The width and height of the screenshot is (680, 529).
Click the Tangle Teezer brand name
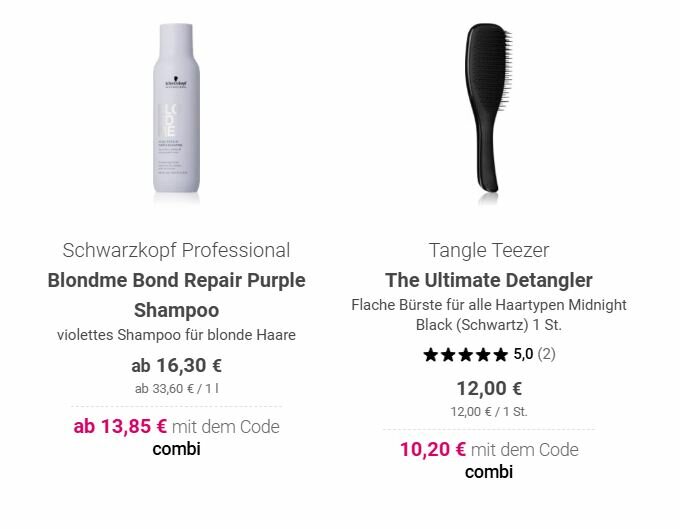[x=489, y=250]
